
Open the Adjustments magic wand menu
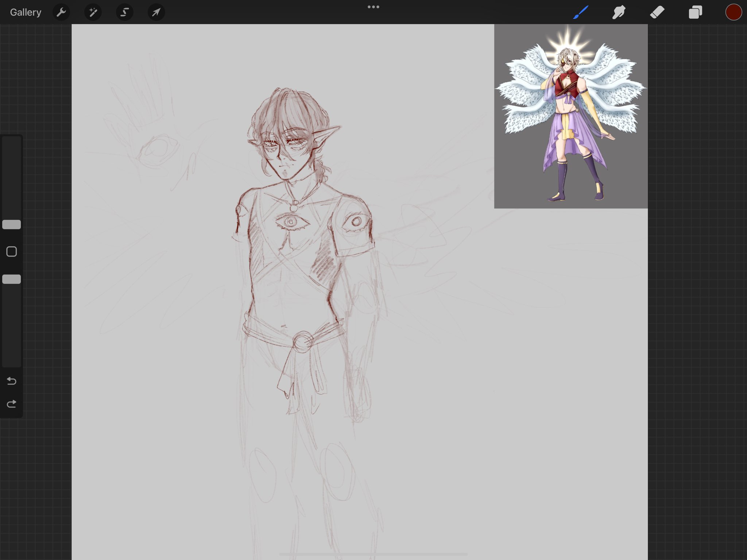[x=93, y=12]
